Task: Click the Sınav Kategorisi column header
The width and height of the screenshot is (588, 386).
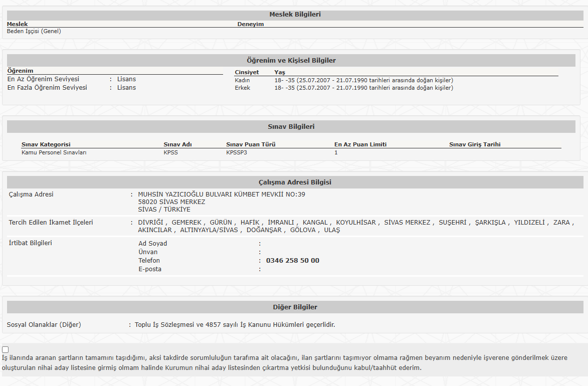Action: coord(46,144)
